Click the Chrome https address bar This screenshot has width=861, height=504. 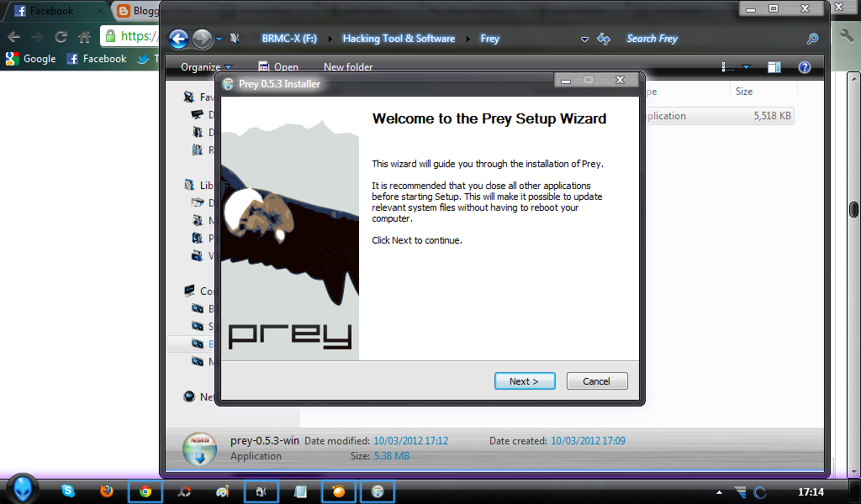tap(130, 36)
